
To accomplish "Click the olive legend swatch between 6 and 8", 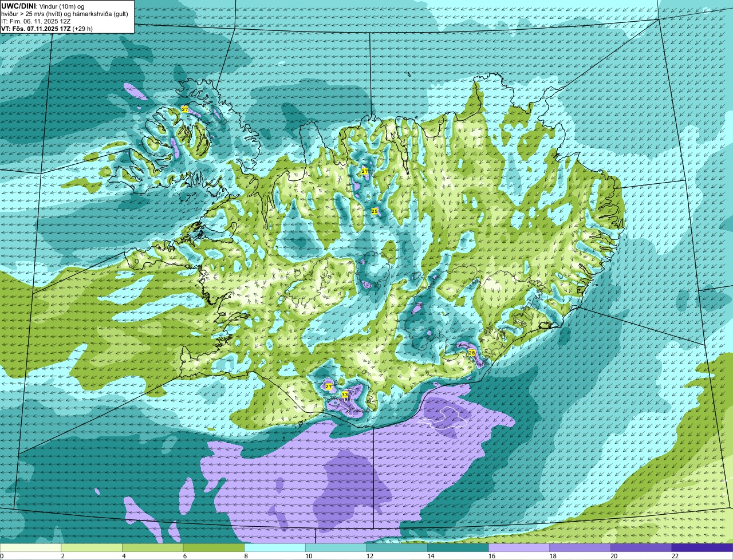I will pyautogui.click(x=214, y=548).
